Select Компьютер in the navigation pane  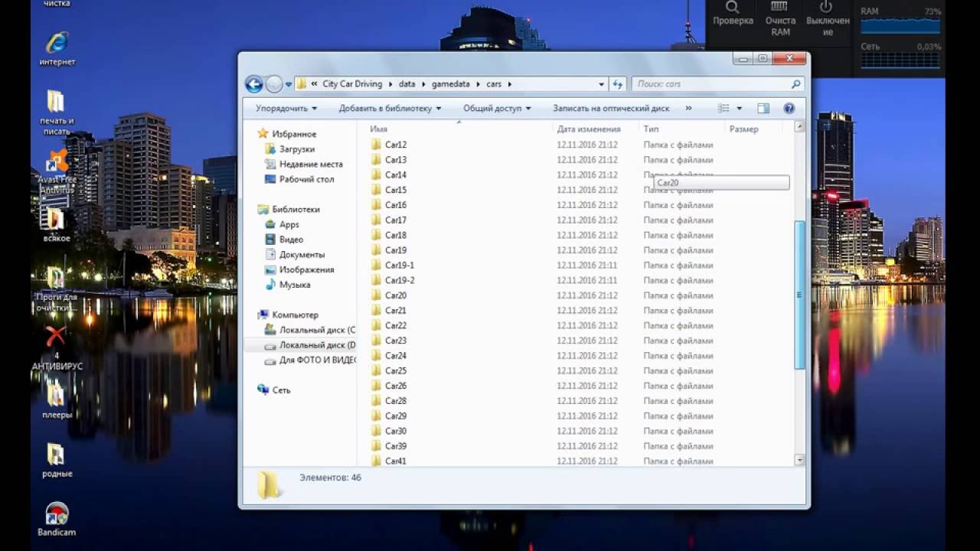point(295,315)
